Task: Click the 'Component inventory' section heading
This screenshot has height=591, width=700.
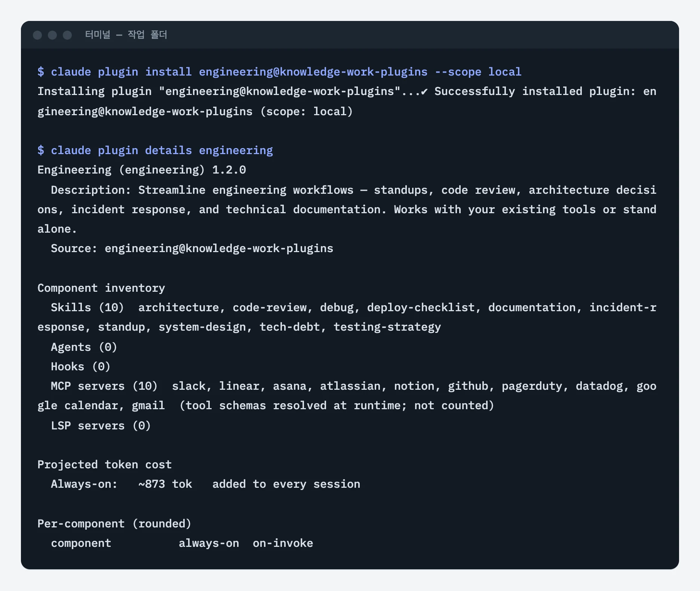Action: coord(101,288)
